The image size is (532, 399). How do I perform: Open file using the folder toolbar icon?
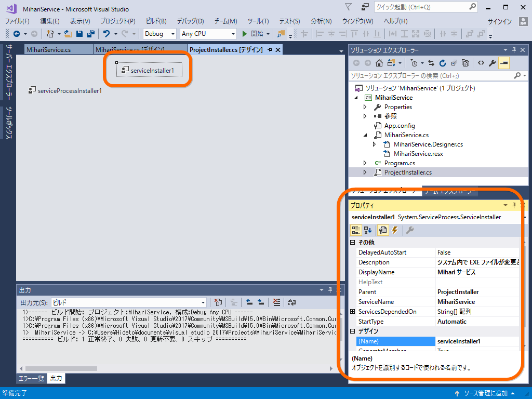pos(68,34)
